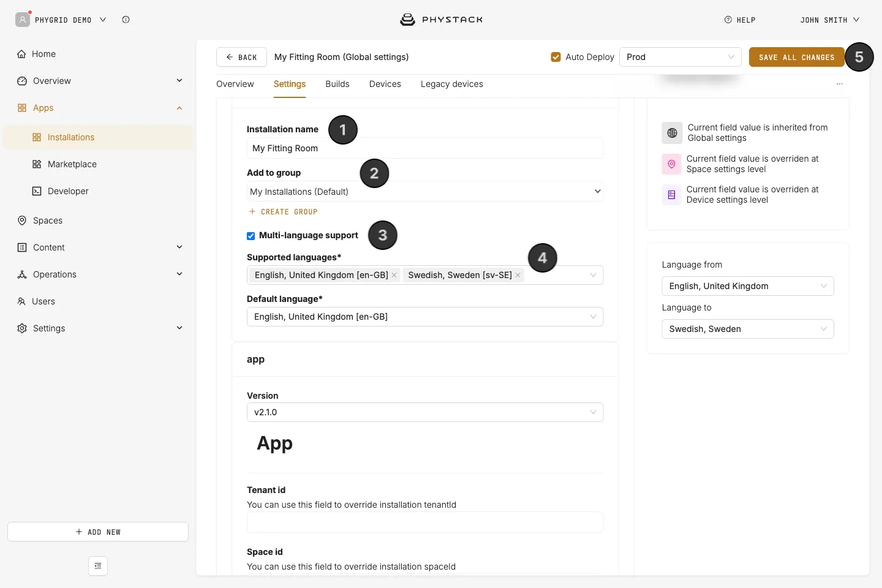
Task: Toggle the Auto Deploy checkbox
Action: coord(556,57)
